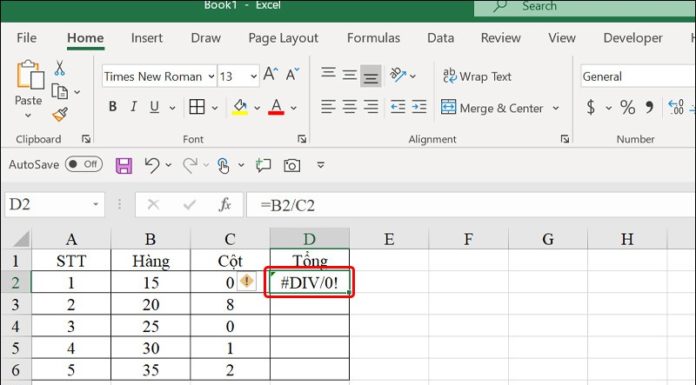
Task: Click Touch/Mouse Mode hand icon
Action: 223,166
